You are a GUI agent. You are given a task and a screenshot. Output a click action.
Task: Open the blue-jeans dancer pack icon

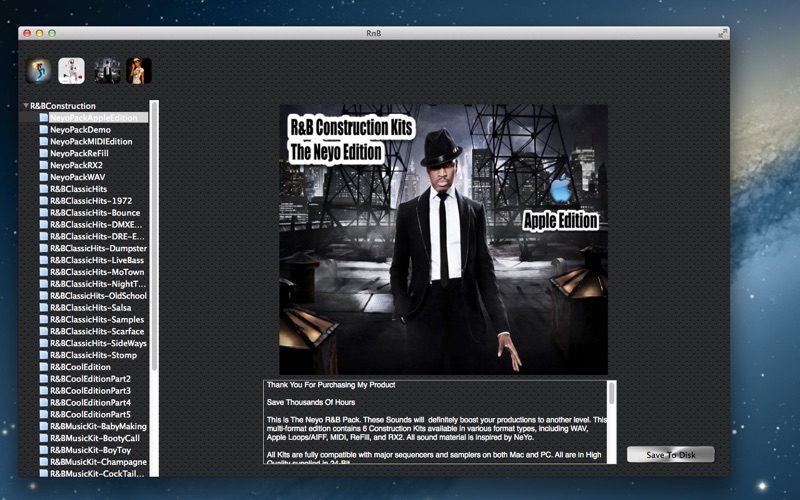click(x=38, y=70)
